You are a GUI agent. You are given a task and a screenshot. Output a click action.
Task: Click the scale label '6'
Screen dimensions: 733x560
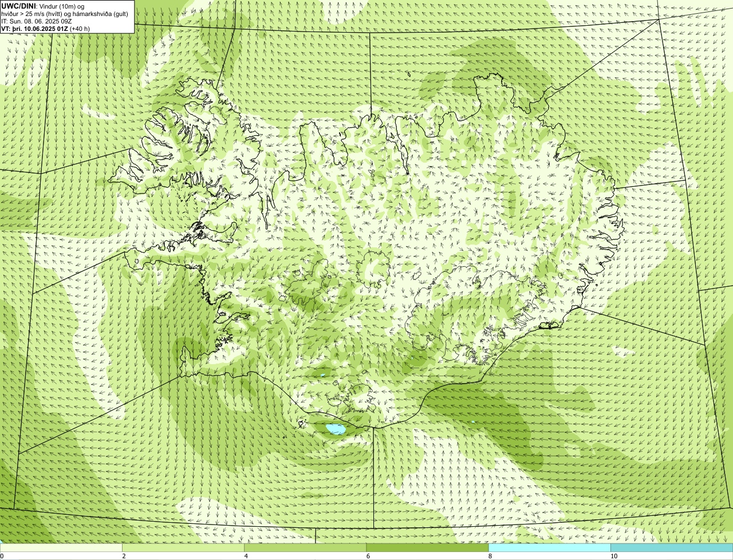368,556
